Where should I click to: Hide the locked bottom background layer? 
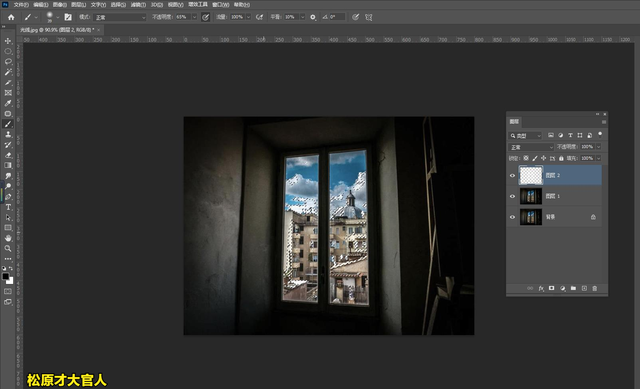click(513, 217)
